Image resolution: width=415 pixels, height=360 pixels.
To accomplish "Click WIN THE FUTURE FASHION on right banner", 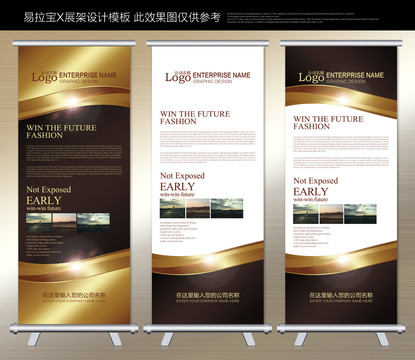I will [x=328, y=122].
